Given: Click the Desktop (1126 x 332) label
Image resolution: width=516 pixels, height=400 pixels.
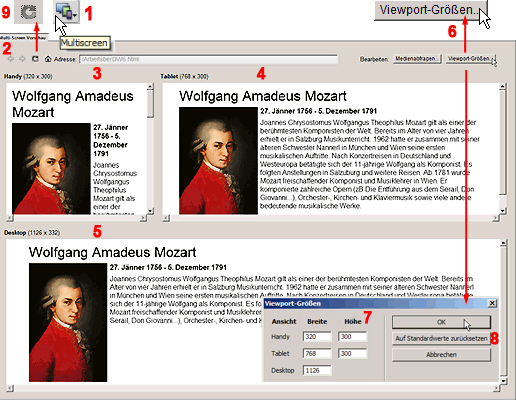Looking at the screenshot, I should [32, 233].
